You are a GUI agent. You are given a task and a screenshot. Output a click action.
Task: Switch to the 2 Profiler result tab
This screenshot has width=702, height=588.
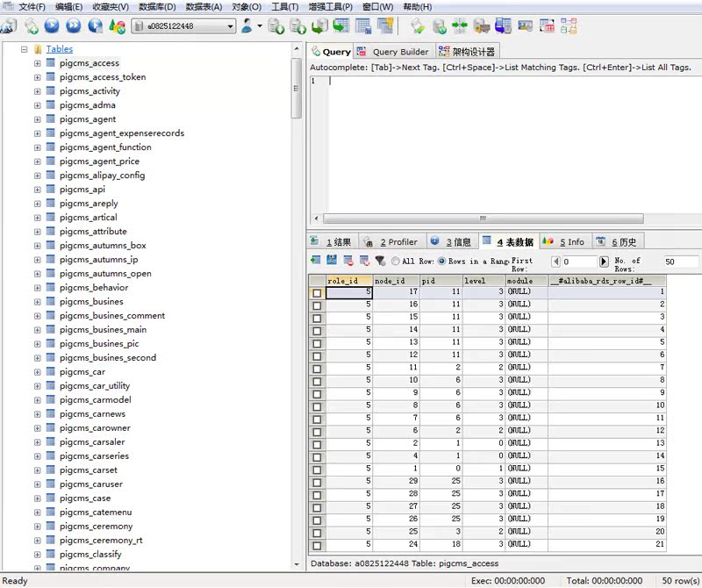tap(396, 242)
